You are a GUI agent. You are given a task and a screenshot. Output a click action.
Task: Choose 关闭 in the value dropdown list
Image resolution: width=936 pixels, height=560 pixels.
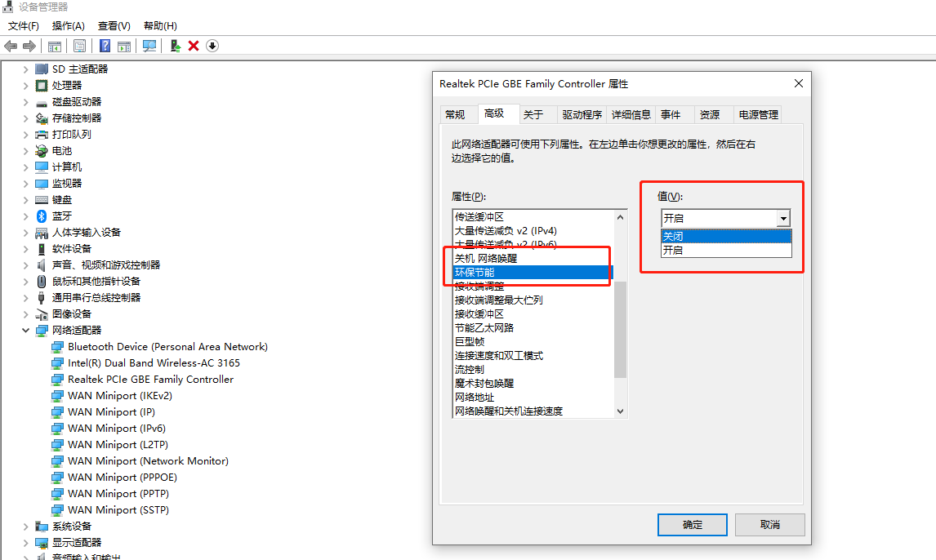click(726, 236)
